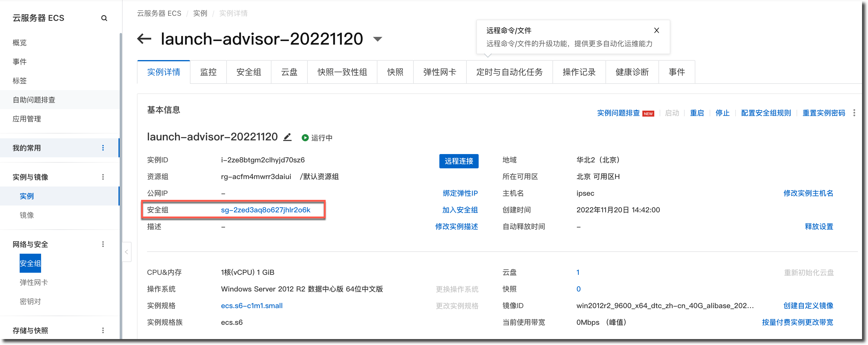Click the 实例问题排查 link

[x=618, y=113]
